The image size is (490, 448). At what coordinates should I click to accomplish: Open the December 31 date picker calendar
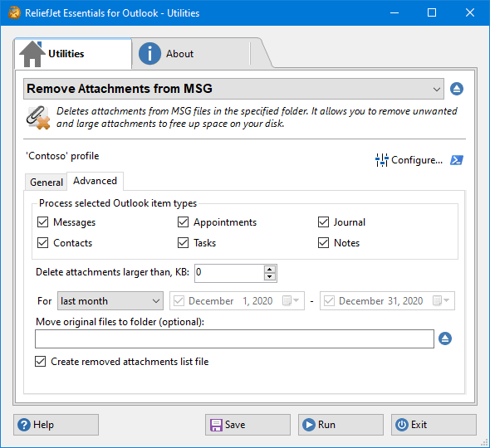441,300
